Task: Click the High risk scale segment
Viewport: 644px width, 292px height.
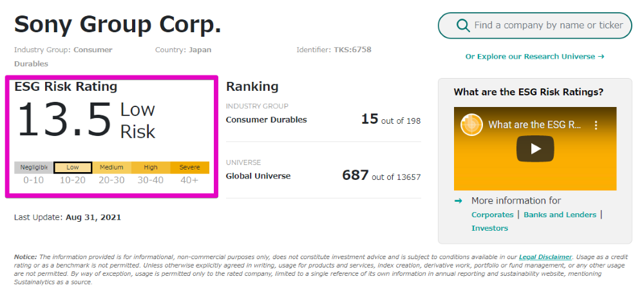Action: [x=150, y=168]
